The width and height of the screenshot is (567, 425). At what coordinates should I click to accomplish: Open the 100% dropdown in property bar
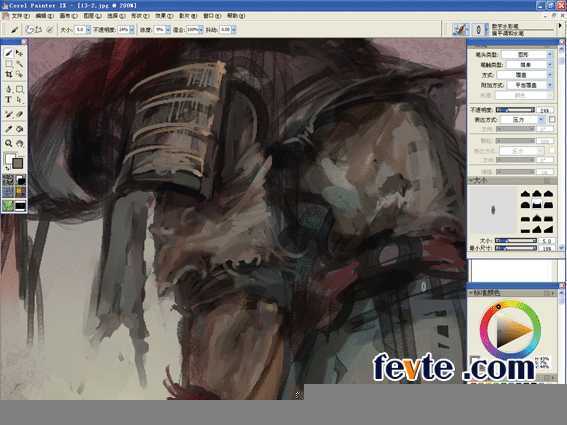(x=201, y=30)
